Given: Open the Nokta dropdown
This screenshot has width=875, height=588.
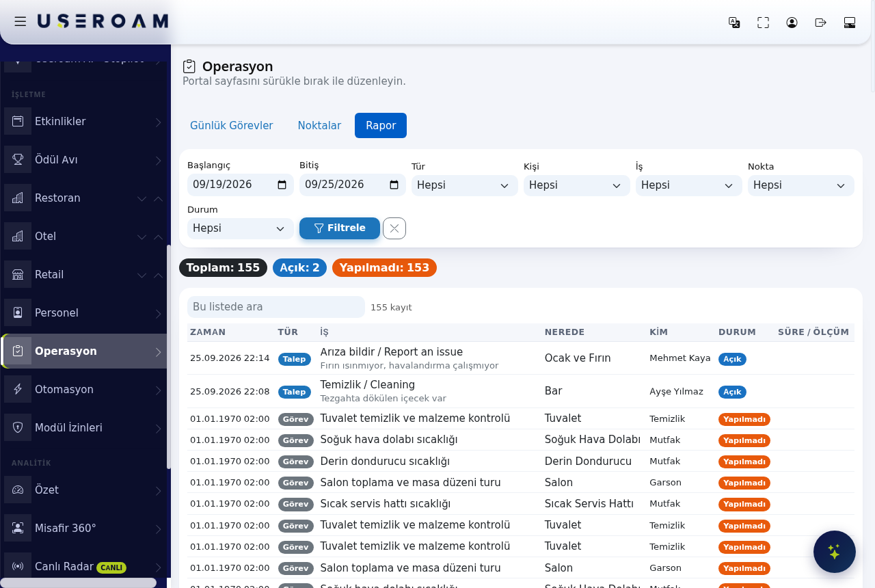Looking at the screenshot, I should point(801,185).
